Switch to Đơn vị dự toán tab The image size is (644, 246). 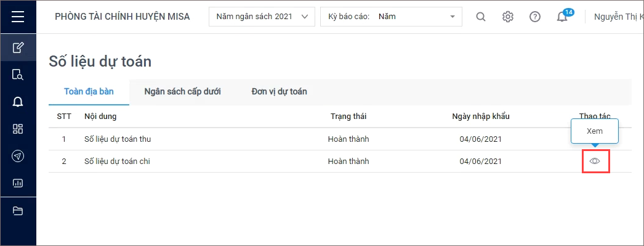280,92
